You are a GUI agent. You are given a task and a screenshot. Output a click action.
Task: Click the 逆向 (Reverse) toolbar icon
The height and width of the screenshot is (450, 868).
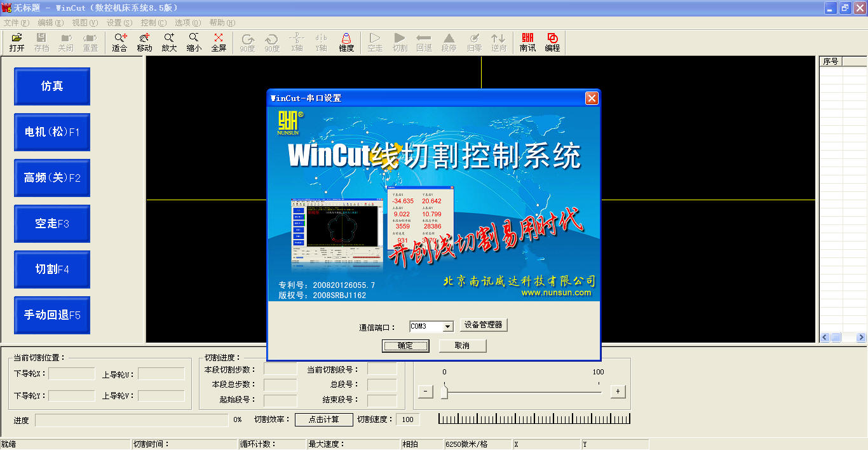tap(499, 43)
